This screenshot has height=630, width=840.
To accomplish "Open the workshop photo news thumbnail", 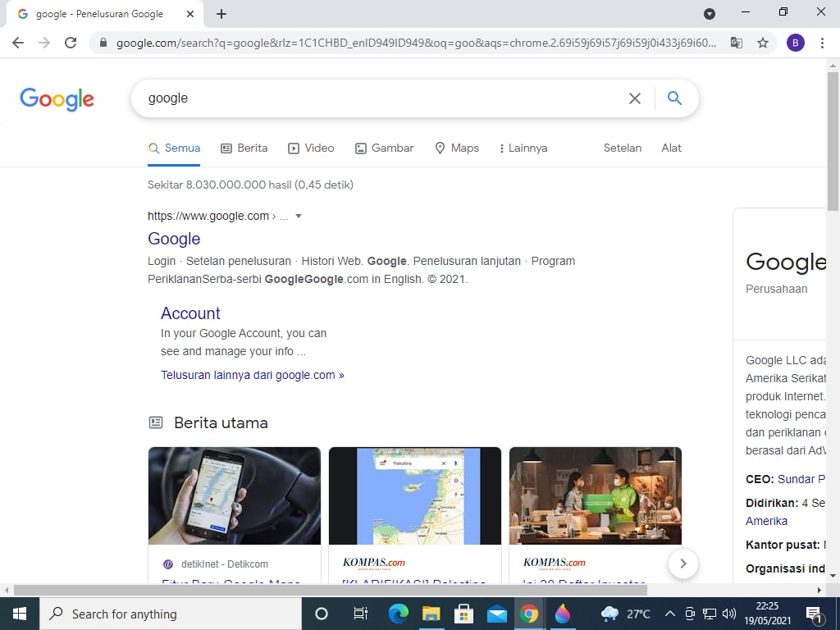I will point(596,496).
